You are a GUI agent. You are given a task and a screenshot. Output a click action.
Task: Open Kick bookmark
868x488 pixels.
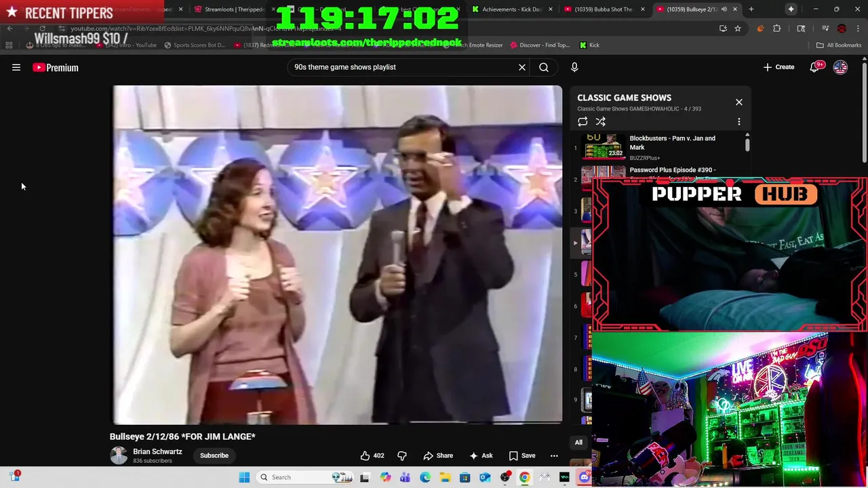tap(589, 45)
